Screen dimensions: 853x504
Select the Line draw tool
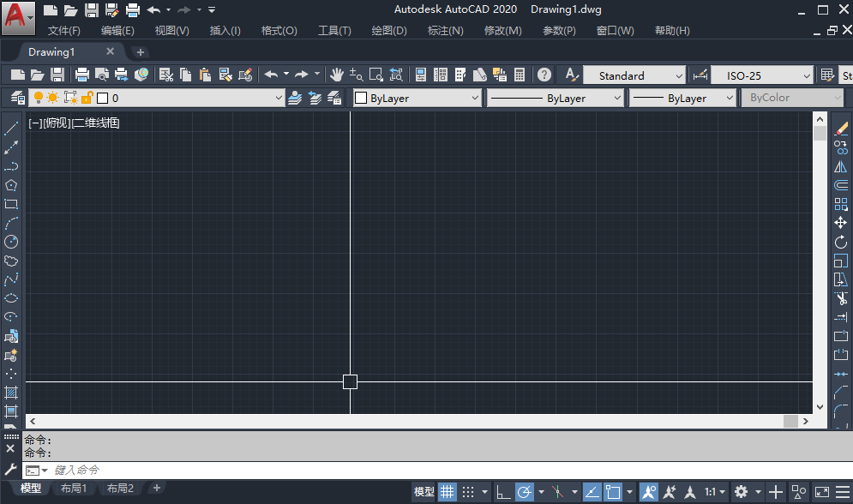coord(11,129)
